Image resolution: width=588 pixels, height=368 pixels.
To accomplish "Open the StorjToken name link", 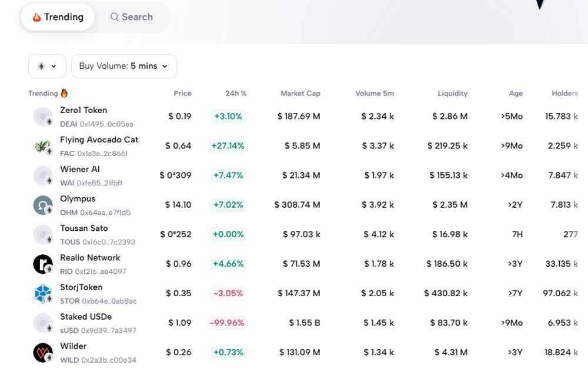I will [x=81, y=287].
